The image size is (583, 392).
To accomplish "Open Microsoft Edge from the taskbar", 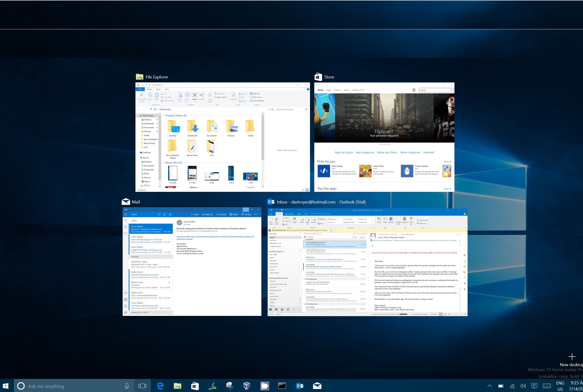I will 160,386.
